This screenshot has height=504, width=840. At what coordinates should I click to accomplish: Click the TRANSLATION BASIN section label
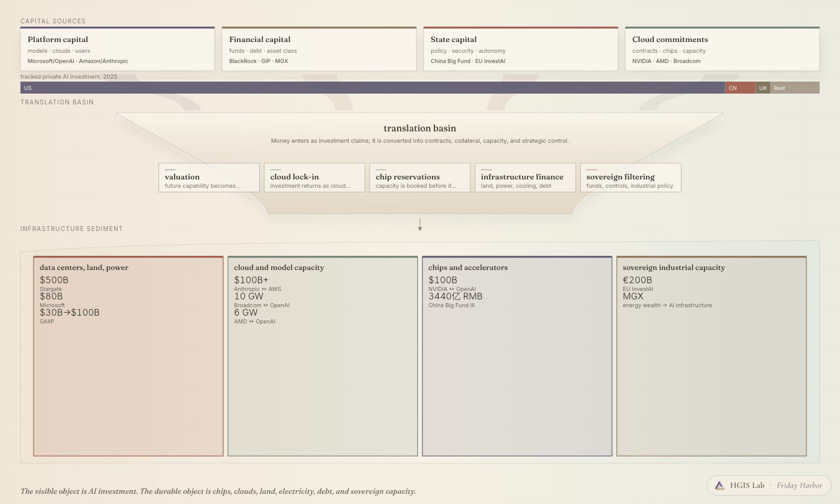[57, 102]
